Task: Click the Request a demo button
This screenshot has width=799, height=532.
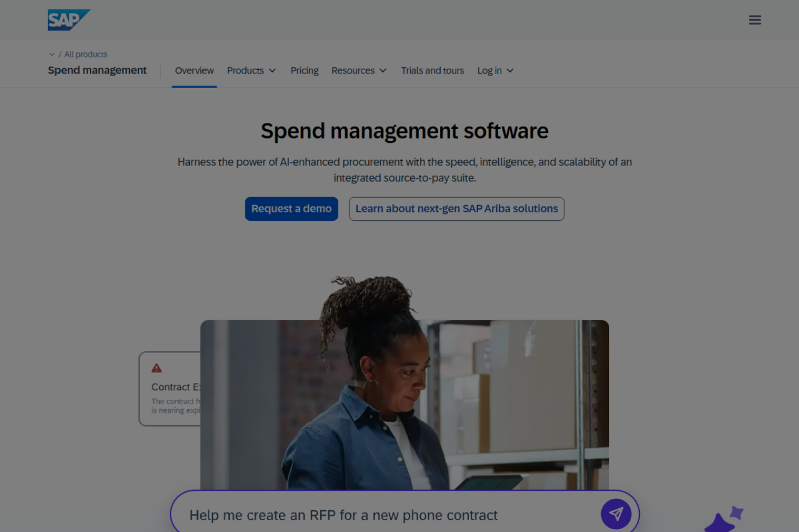Action: coord(292,209)
